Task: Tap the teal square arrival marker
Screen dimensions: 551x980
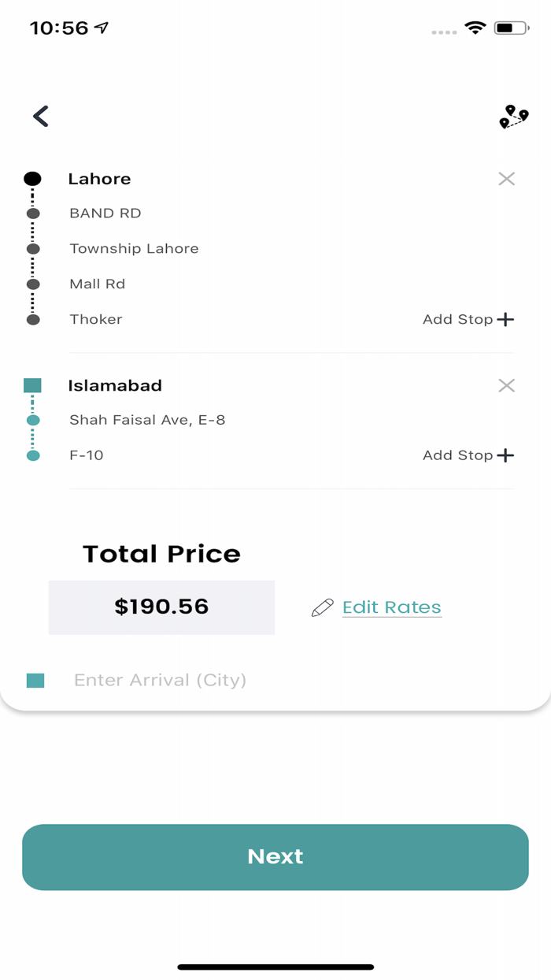Action: 35,681
